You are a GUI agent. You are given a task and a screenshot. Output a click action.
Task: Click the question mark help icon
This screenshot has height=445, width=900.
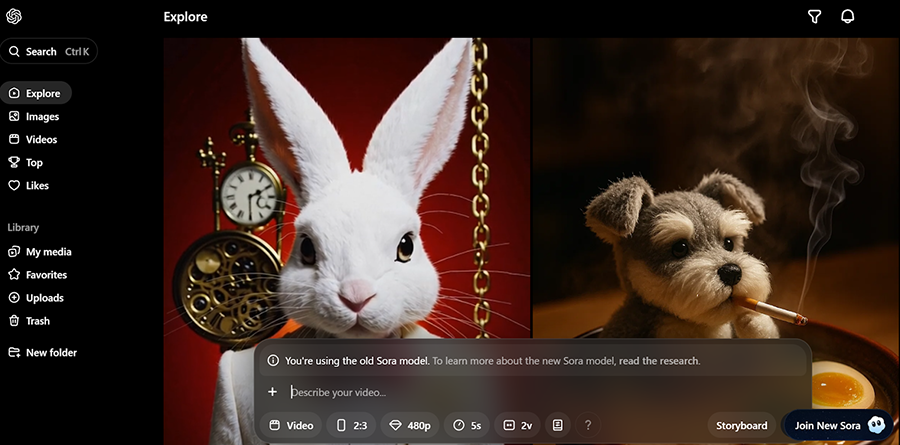coord(588,425)
